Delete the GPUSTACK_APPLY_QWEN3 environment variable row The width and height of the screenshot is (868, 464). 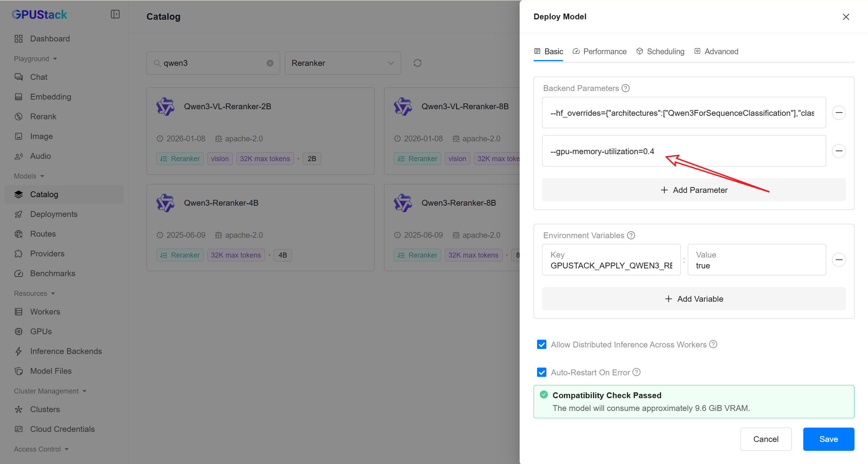[839, 260]
